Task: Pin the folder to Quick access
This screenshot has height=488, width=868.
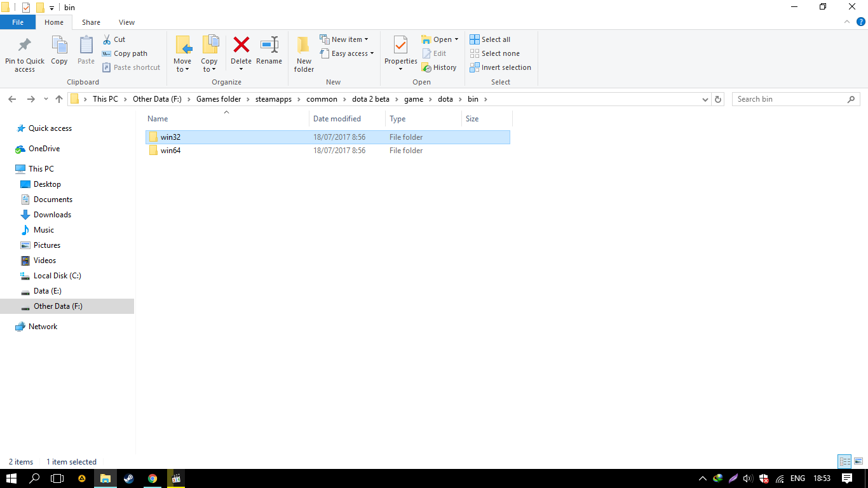Action: tap(25, 54)
